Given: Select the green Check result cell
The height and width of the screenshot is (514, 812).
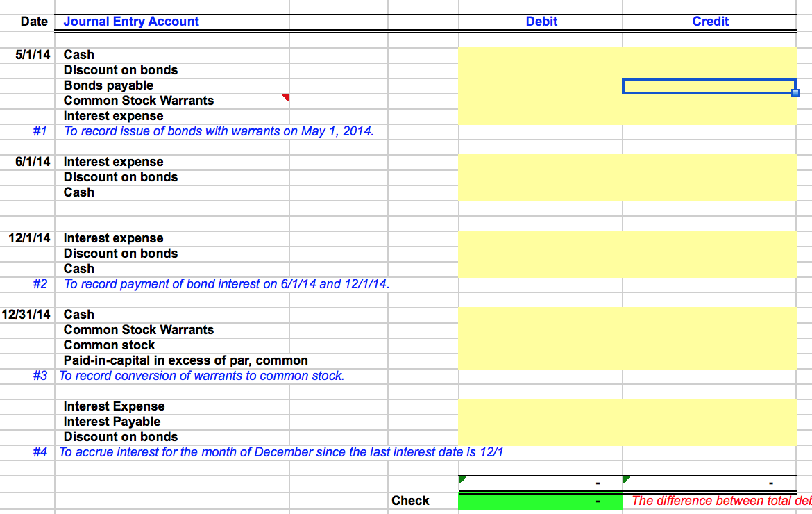Looking at the screenshot, I should click(x=541, y=501).
